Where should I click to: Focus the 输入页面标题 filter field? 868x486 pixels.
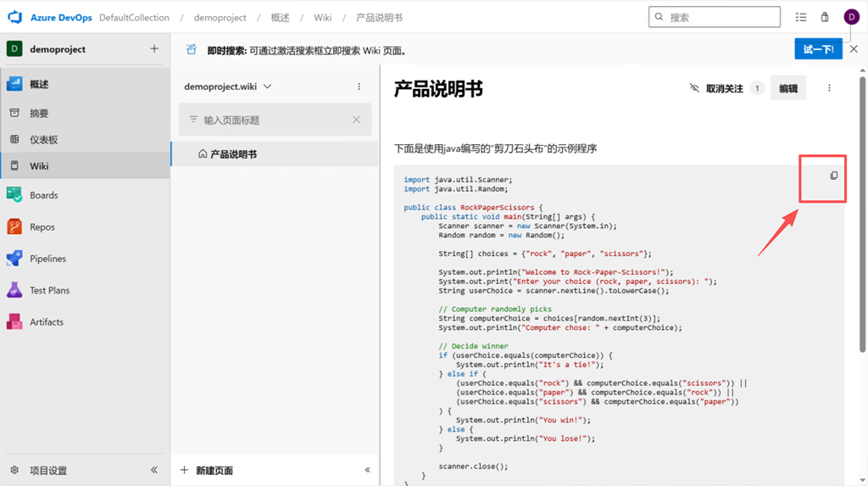pyautogui.click(x=275, y=120)
